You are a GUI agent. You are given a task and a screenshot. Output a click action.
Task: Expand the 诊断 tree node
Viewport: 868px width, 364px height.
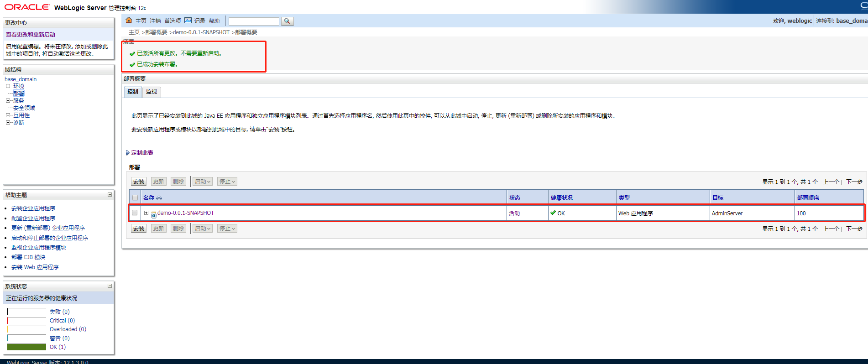8,122
